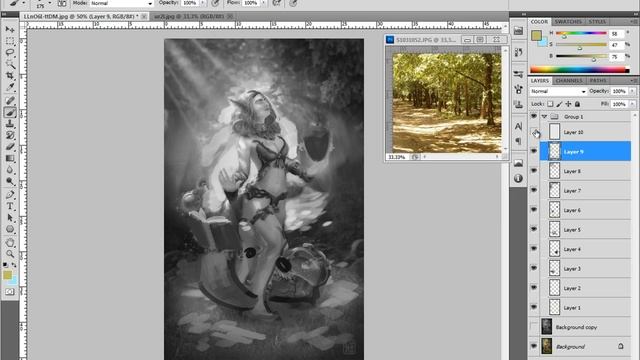This screenshot has height=360, width=640.
Task: Select the Eraser tool
Action: [10, 147]
